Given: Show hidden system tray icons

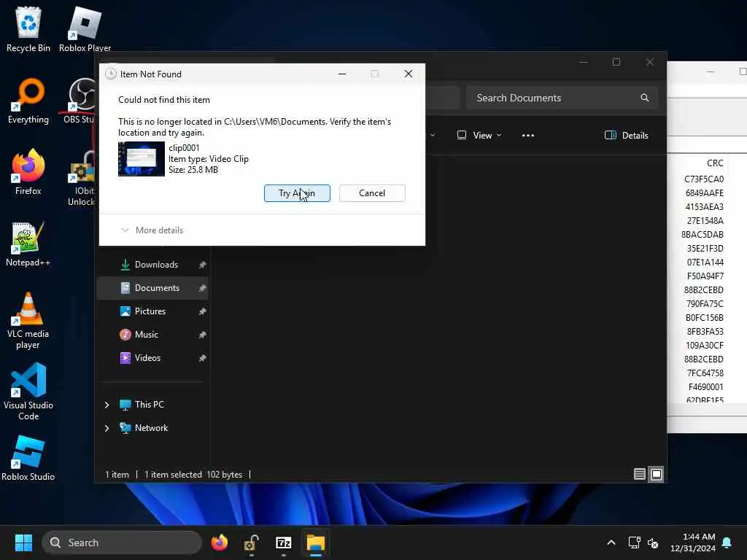Looking at the screenshot, I should pos(611,542).
